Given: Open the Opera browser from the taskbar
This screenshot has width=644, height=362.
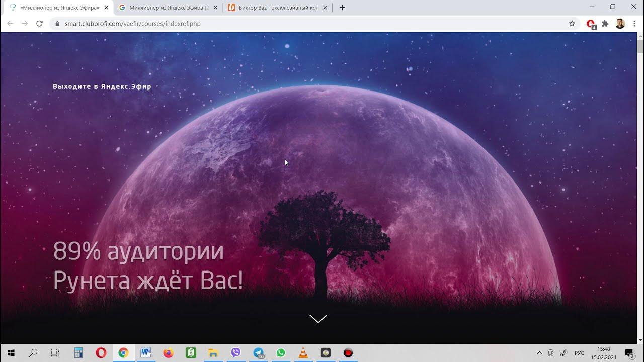Looking at the screenshot, I should click(x=101, y=353).
